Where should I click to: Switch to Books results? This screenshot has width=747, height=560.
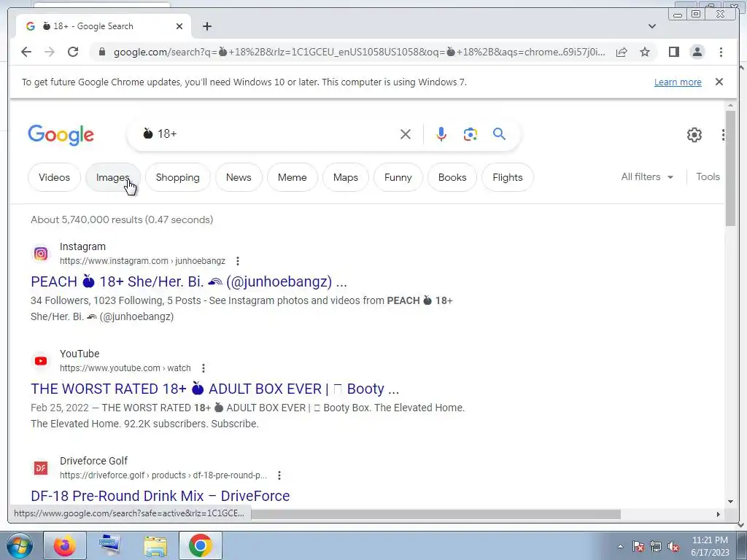452,177
